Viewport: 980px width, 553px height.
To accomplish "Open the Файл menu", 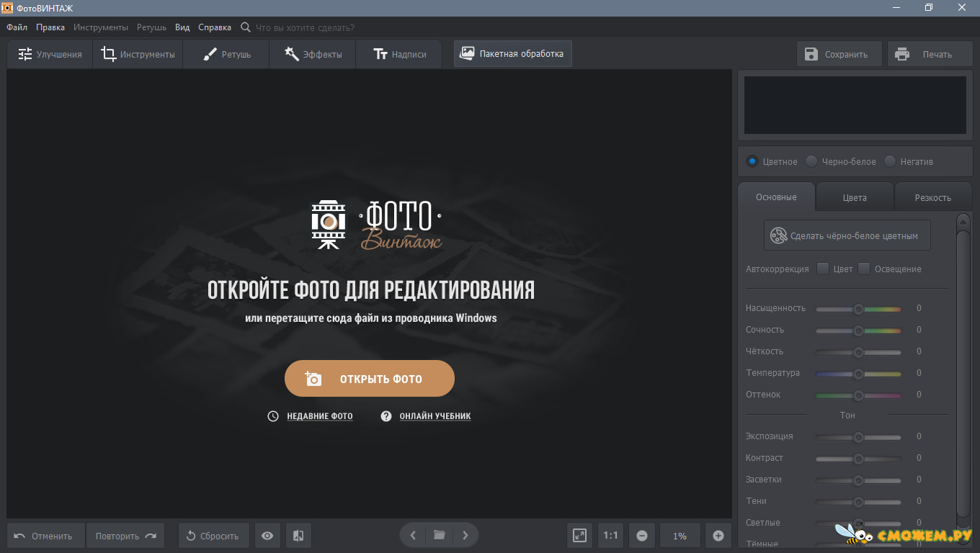I will coord(17,27).
